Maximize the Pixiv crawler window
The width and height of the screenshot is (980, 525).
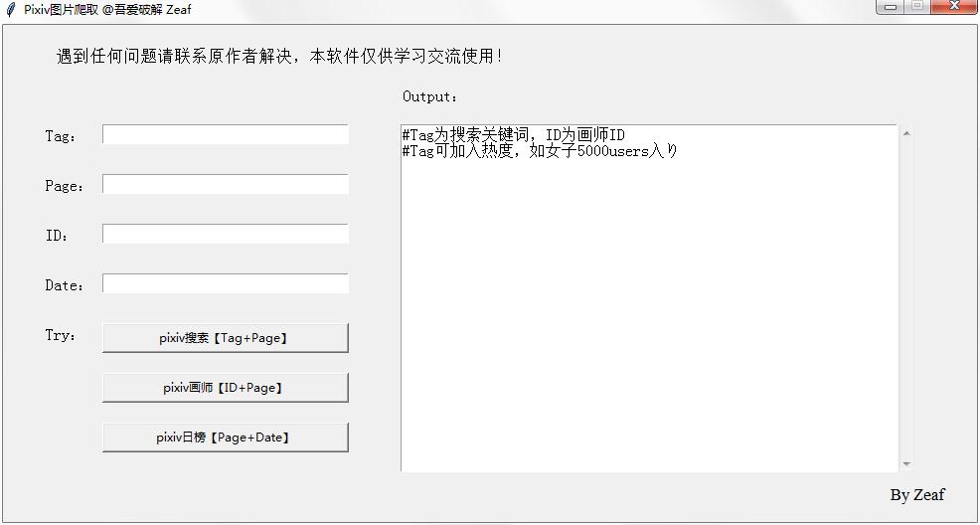[917, 7]
